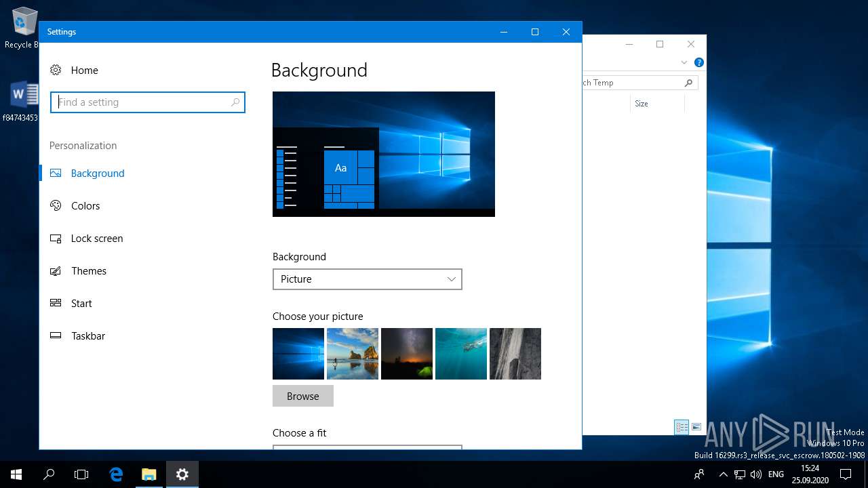Click the Find a setting search box
This screenshot has width=868, height=488.
click(148, 102)
